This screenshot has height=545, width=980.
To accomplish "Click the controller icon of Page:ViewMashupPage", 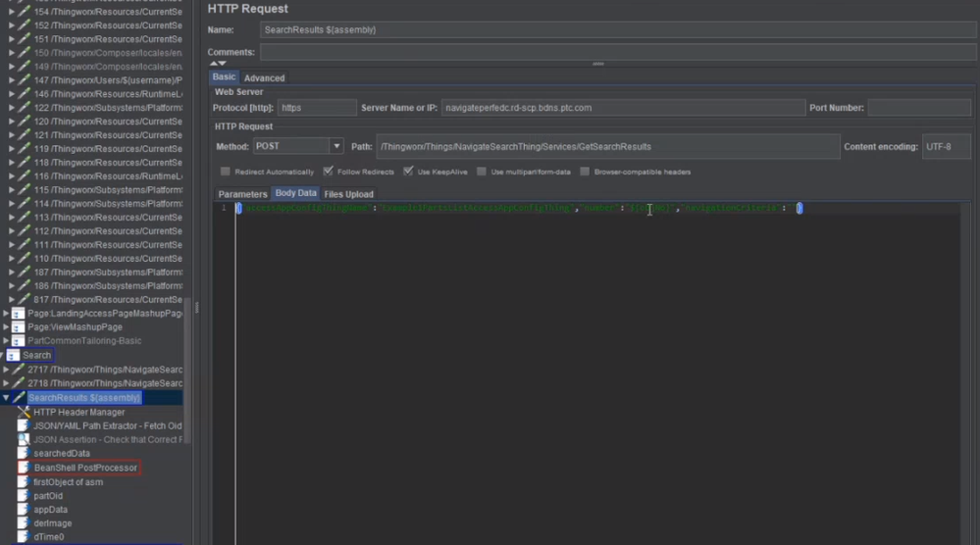I will pos(18,327).
